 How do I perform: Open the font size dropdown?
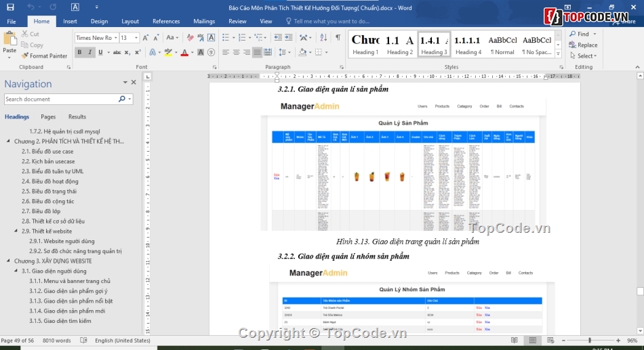(136, 38)
